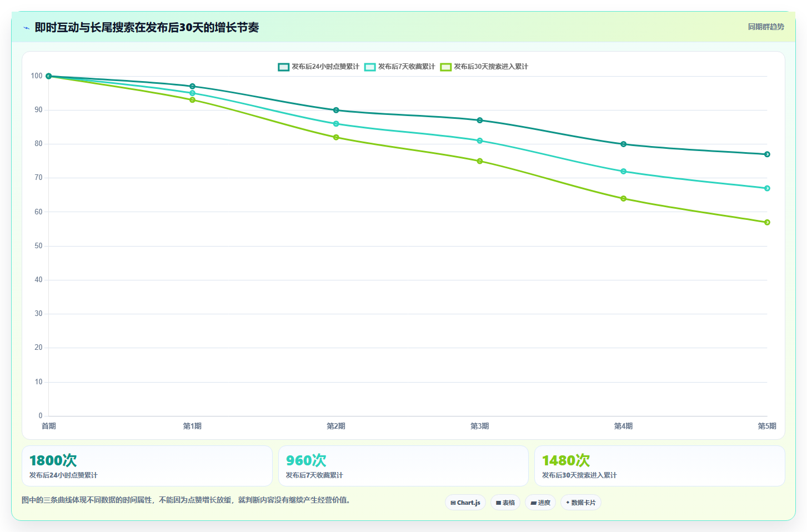Click the y-axis value 20
This screenshot has height=532, width=807.
[x=38, y=348]
